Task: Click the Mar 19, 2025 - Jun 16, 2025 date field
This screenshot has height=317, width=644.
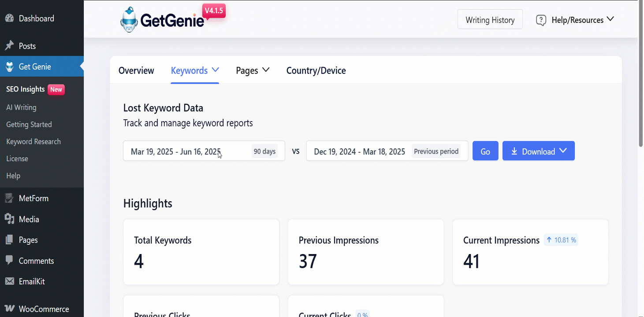Action: [x=204, y=151]
